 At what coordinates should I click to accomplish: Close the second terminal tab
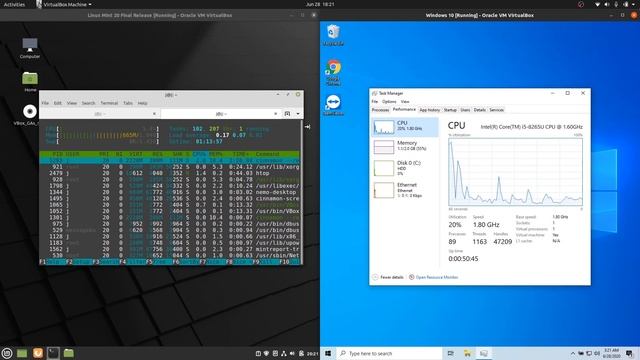point(276,114)
